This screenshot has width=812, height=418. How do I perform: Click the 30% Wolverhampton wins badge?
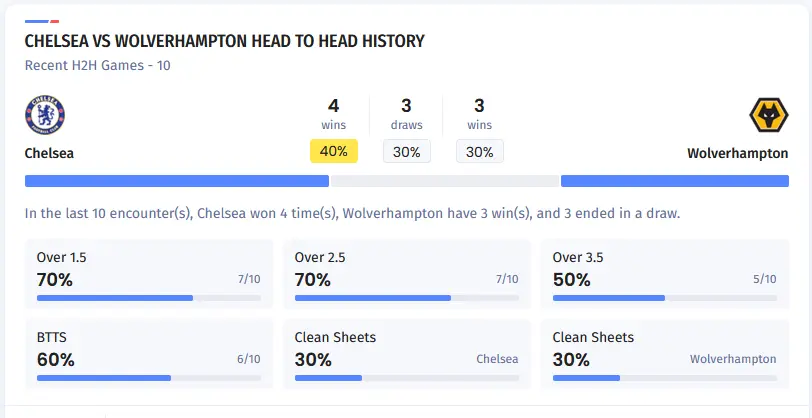tap(480, 152)
